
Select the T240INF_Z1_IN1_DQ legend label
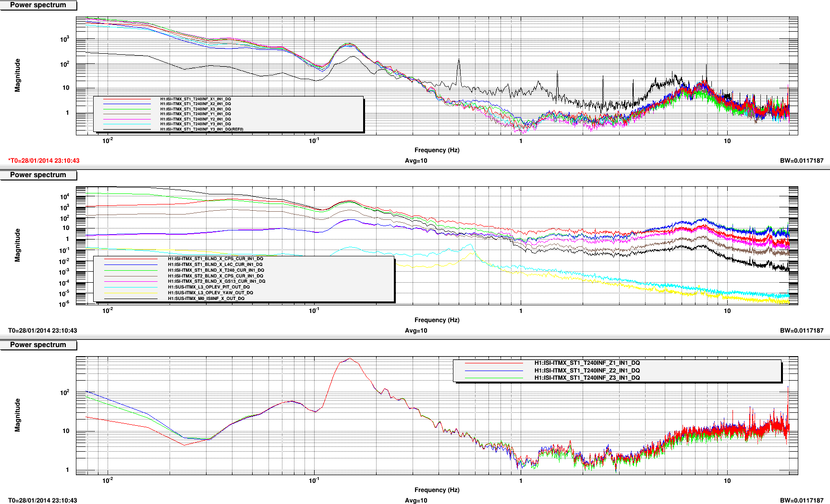(x=587, y=363)
